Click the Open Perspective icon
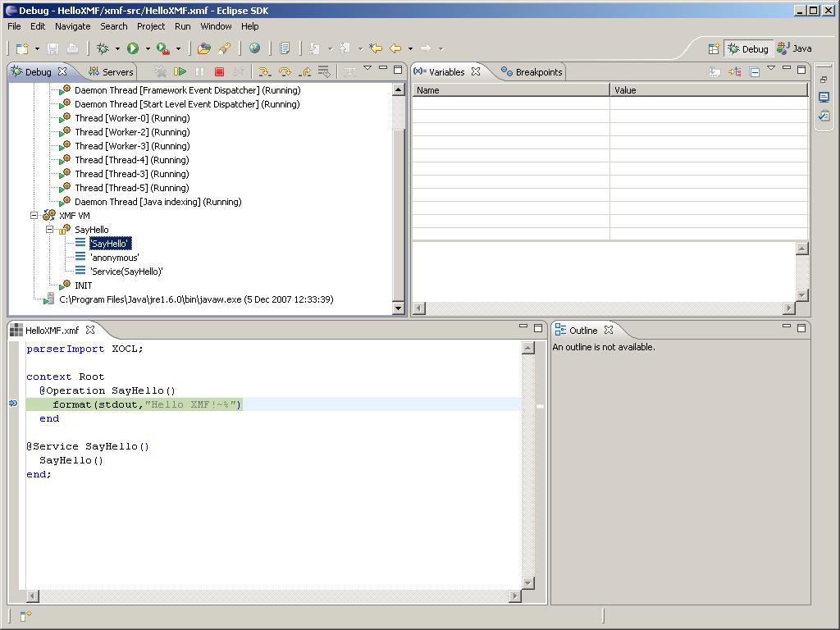 [714, 48]
